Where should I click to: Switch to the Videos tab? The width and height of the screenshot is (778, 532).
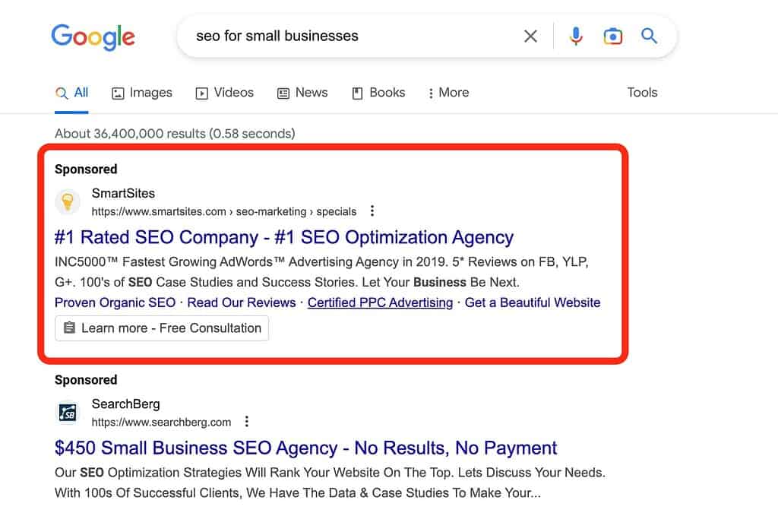pyautogui.click(x=225, y=93)
